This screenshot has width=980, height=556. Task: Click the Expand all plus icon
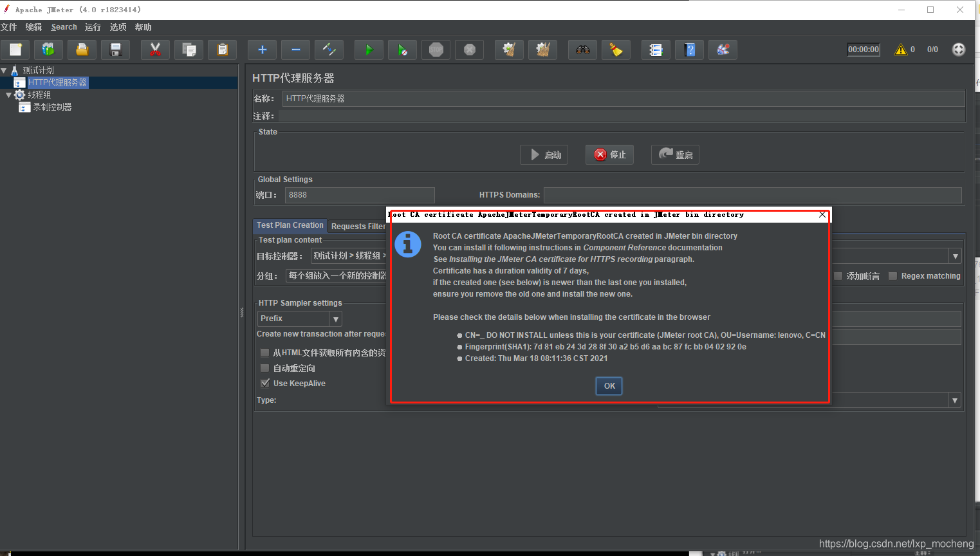click(x=262, y=50)
